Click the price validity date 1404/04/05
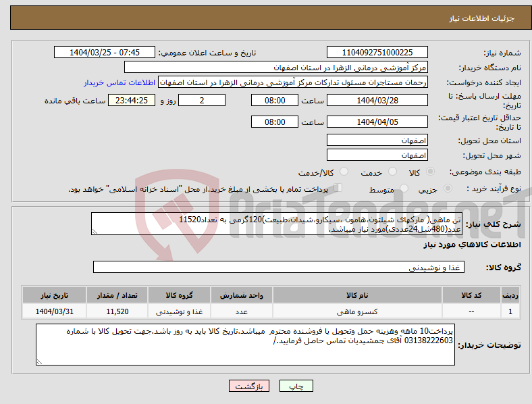Screen dimensions: 532x404 tap(377, 122)
